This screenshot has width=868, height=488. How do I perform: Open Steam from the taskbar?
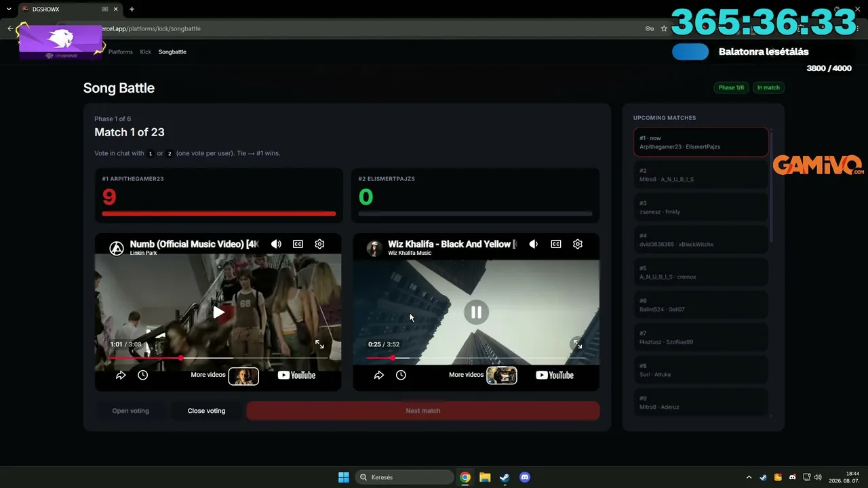tap(505, 477)
